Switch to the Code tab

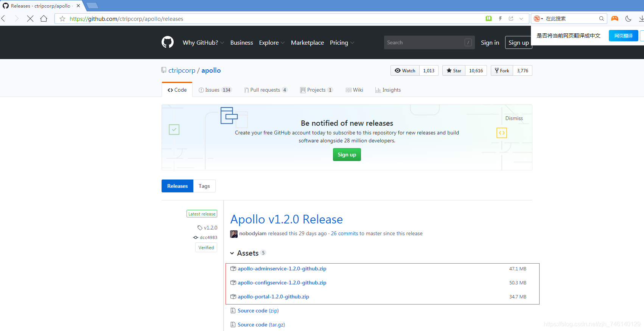177,90
